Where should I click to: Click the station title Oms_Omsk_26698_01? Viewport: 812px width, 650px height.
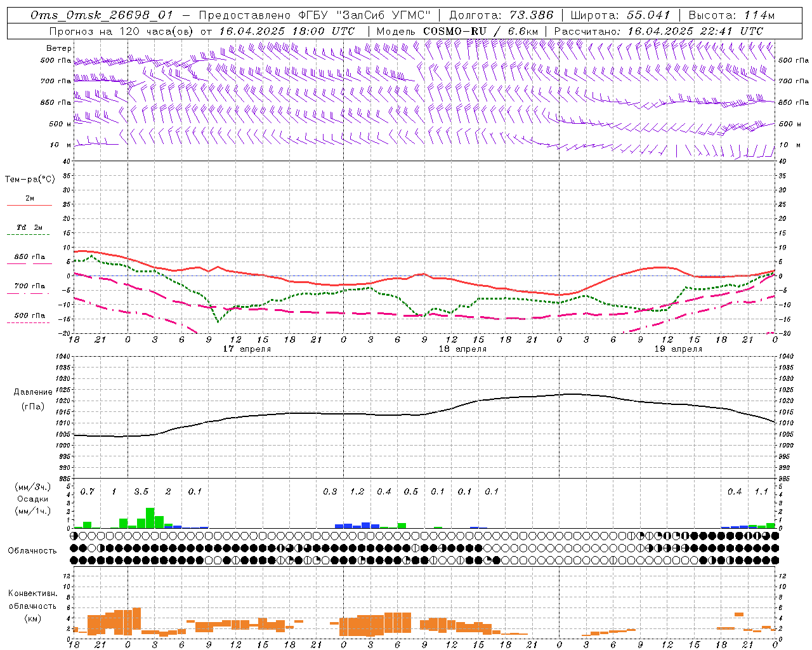click(x=101, y=15)
